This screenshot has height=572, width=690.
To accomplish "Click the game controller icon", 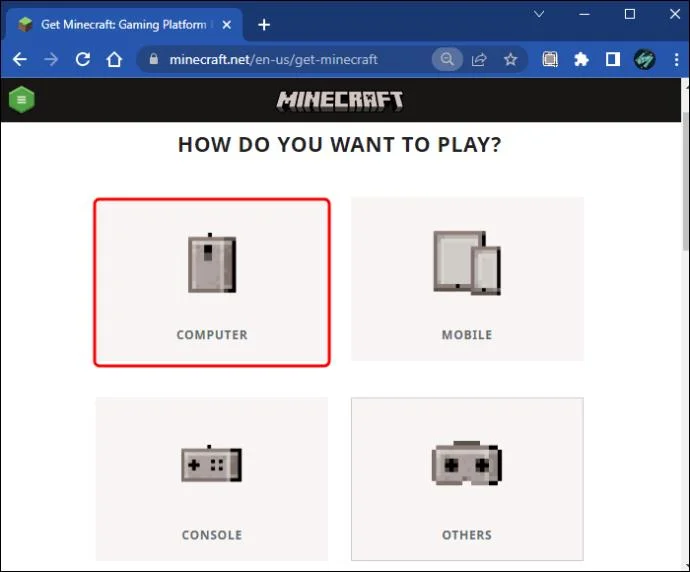I will coord(212,464).
